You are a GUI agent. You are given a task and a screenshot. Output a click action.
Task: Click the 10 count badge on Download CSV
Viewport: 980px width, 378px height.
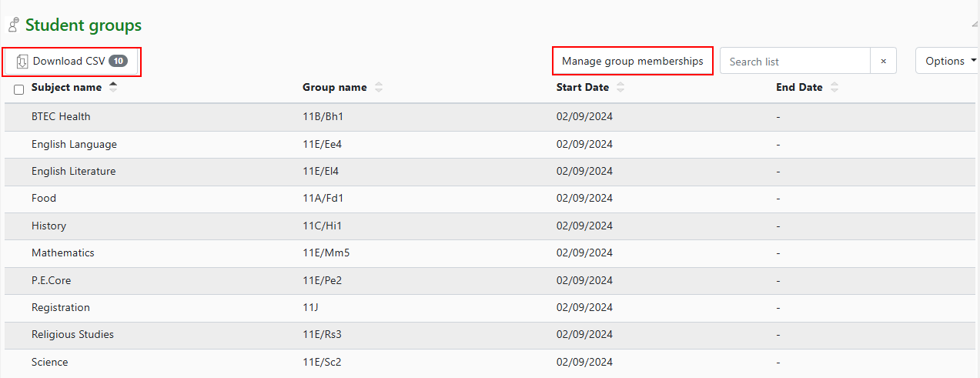[118, 61]
